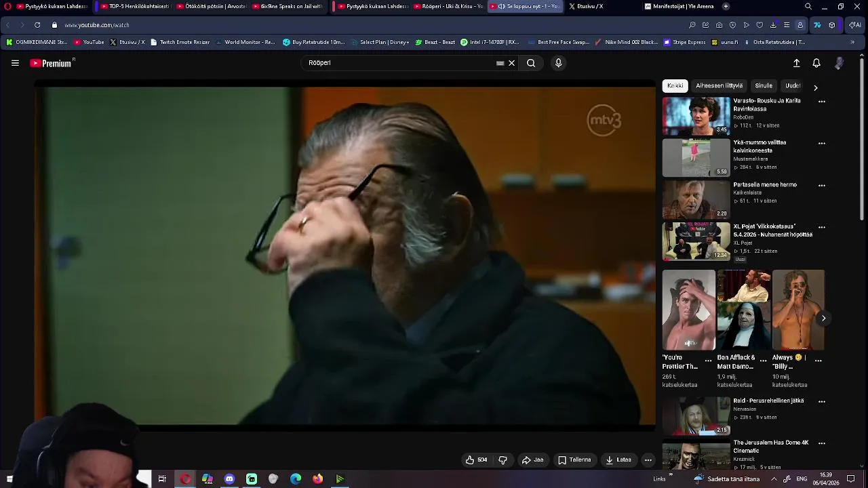Open the Aria AI button
This screenshot has width=868, height=488.
coord(854,25)
